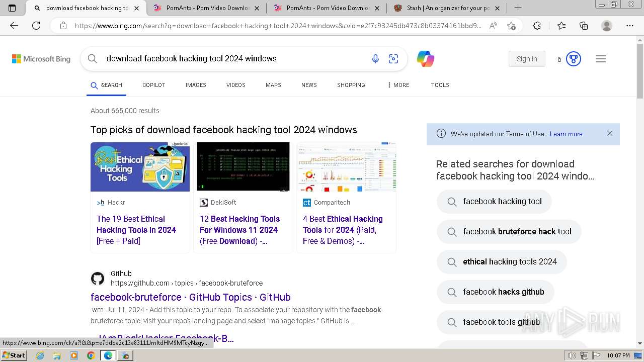Open Copilot colorful icon
The height and width of the screenshot is (362, 644).
pyautogui.click(x=426, y=59)
